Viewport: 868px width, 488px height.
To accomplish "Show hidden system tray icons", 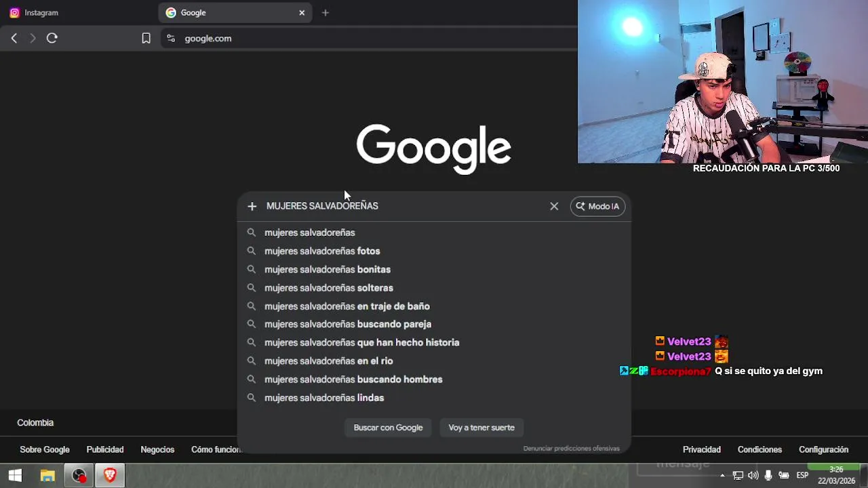I will click(722, 476).
